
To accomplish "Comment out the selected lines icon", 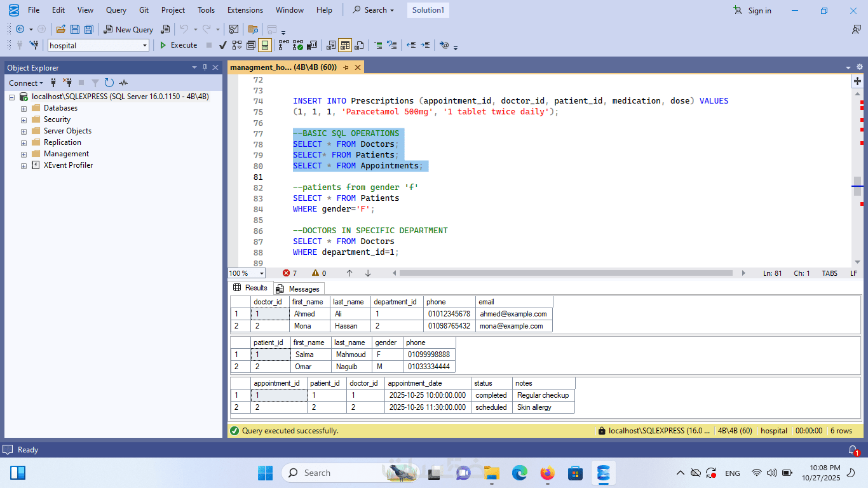I will click(378, 45).
